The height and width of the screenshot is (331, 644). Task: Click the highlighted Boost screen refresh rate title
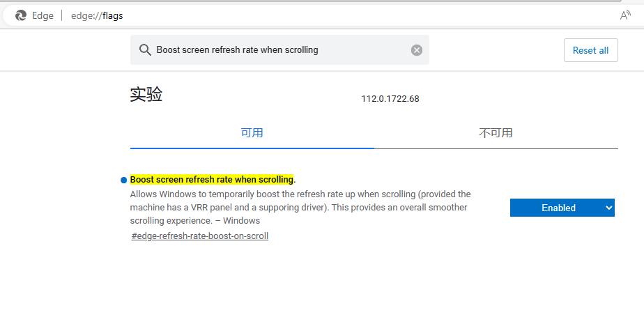click(x=212, y=180)
